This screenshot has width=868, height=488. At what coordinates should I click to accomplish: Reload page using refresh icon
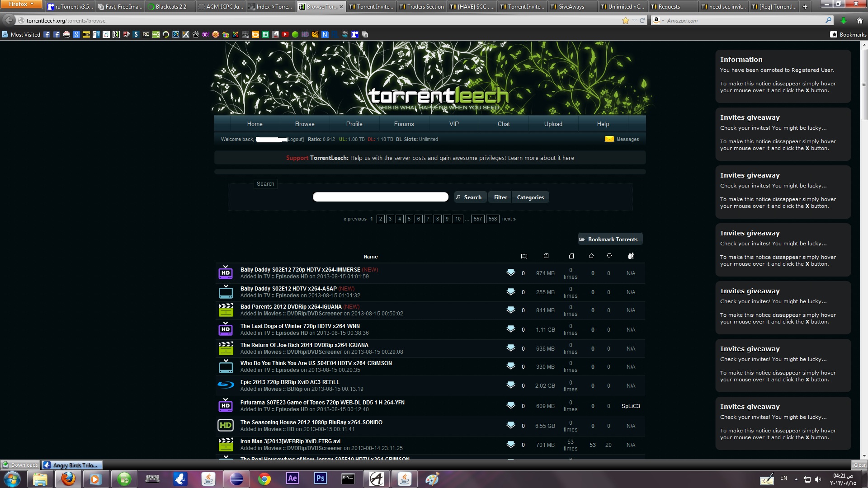[642, 20]
